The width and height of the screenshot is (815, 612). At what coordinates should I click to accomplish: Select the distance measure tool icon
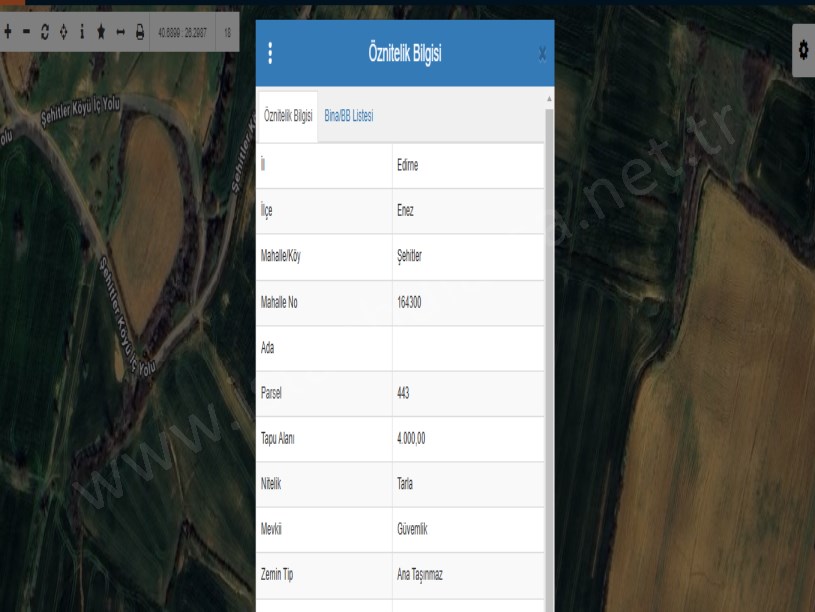(x=121, y=32)
